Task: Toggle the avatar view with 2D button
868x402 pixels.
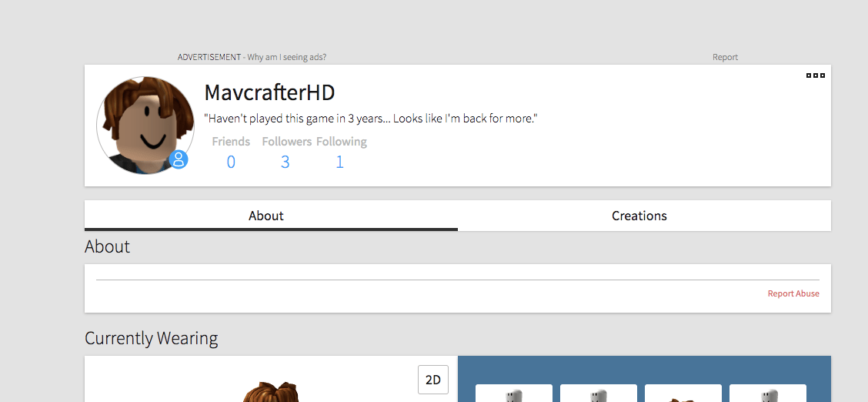Action: tap(433, 380)
